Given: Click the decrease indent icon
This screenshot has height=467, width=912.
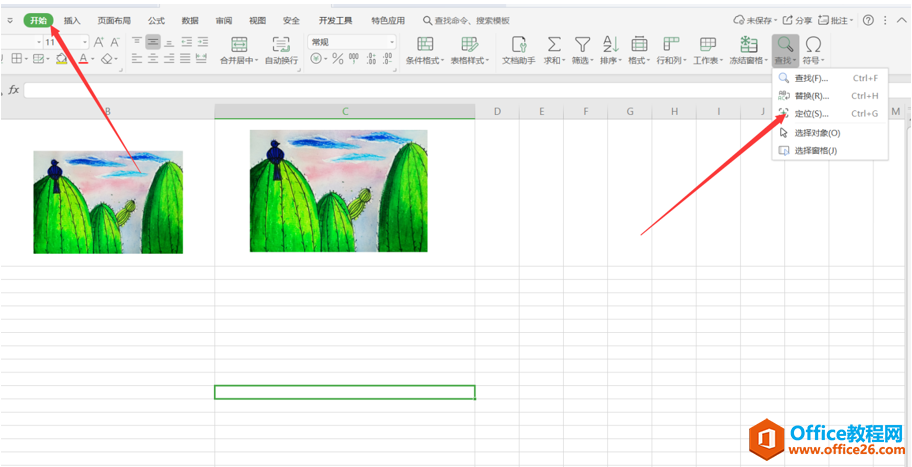Looking at the screenshot, I should point(186,42).
